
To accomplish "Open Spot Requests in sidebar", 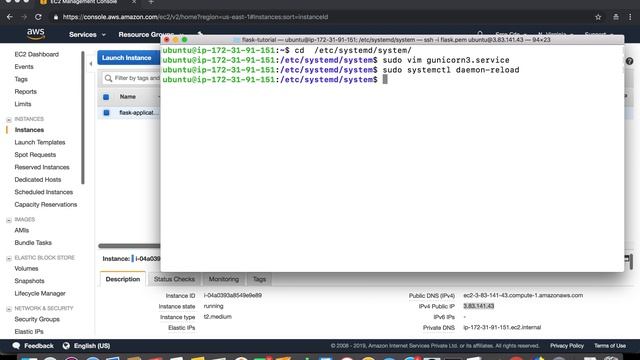I will click(x=35, y=155).
